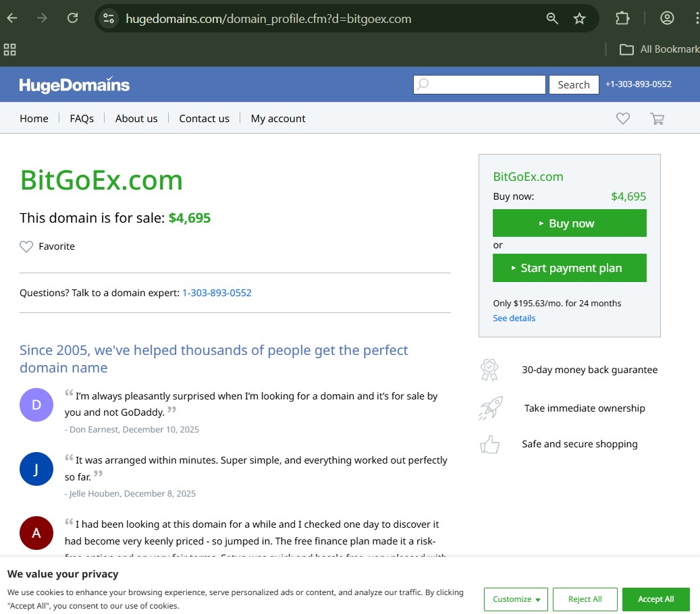The image size is (700, 614).
Task: Click See details payment plan link
Action: coord(514,318)
